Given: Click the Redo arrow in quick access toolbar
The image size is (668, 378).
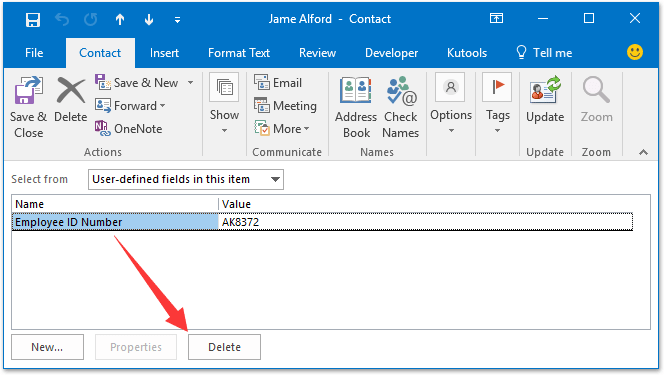Looking at the screenshot, I should coord(91,20).
